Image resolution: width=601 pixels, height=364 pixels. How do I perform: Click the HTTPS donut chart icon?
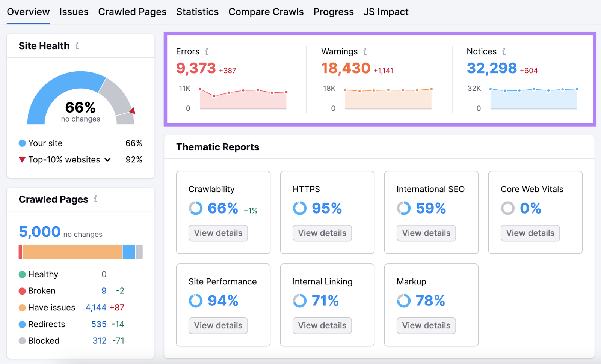point(300,208)
